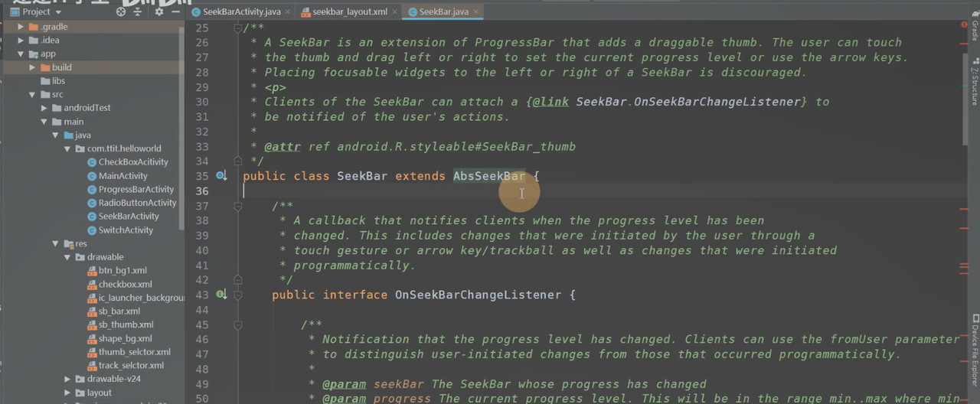The width and height of the screenshot is (980, 404).
Task: Expand the .gradle folder
Action: [x=21, y=27]
